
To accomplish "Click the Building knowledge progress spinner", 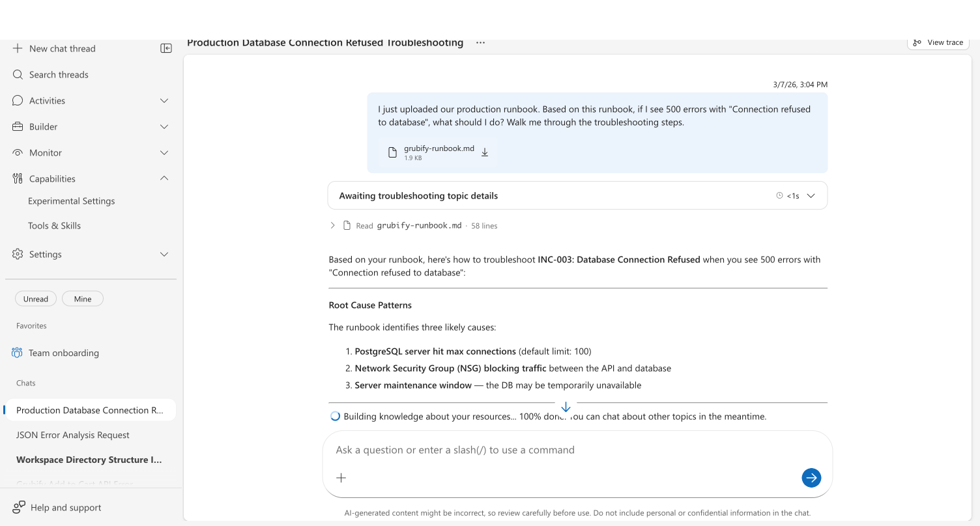I will pos(335,416).
